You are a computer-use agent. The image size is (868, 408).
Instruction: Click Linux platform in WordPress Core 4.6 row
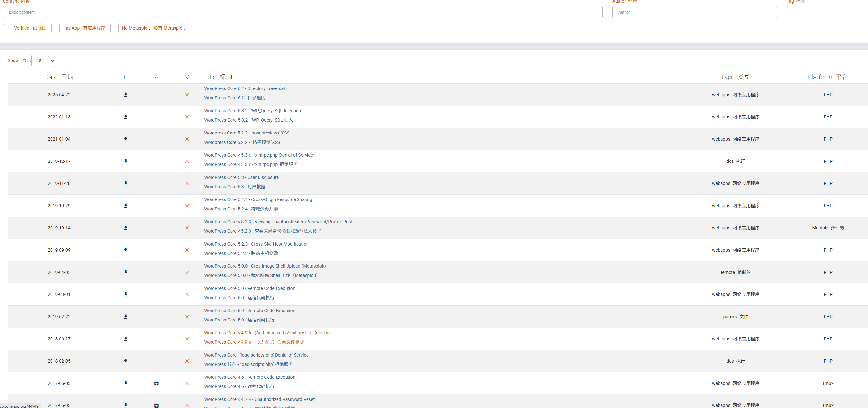(x=828, y=384)
